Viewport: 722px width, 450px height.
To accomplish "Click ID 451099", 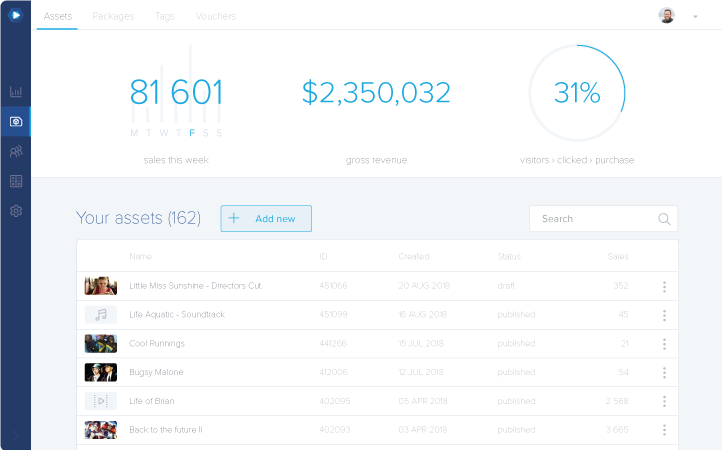I will tap(333, 314).
